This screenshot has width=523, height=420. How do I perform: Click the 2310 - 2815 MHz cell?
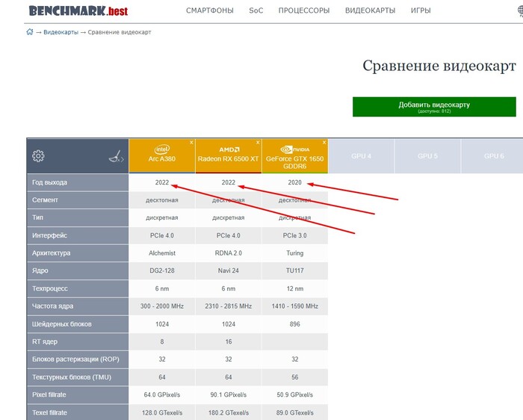tap(229, 306)
